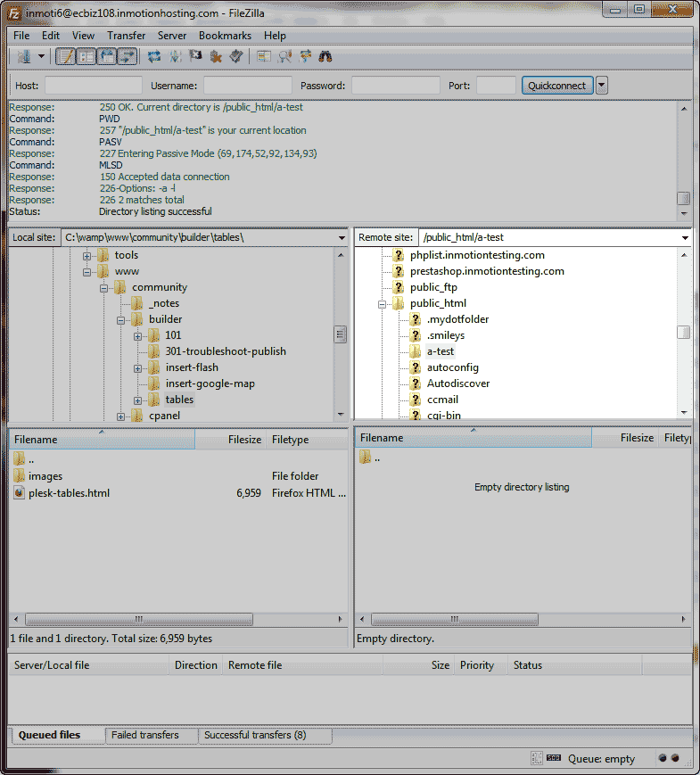Expand the cpanel folder in local tree
700x775 pixels.
coord(121,416)
